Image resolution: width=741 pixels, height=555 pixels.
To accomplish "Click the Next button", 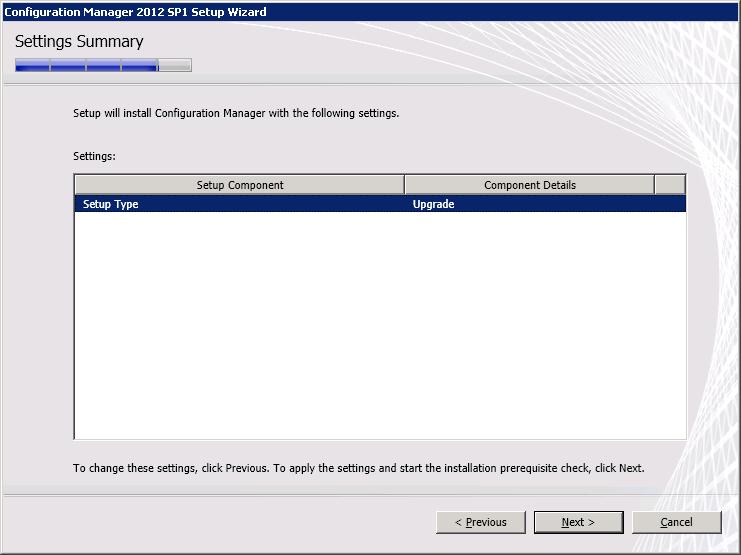I will pos(578,522).
